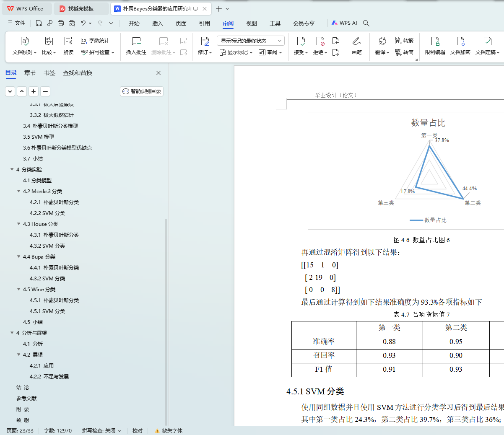Switch to 章节 tab in navigation pane

coord(30,73)
